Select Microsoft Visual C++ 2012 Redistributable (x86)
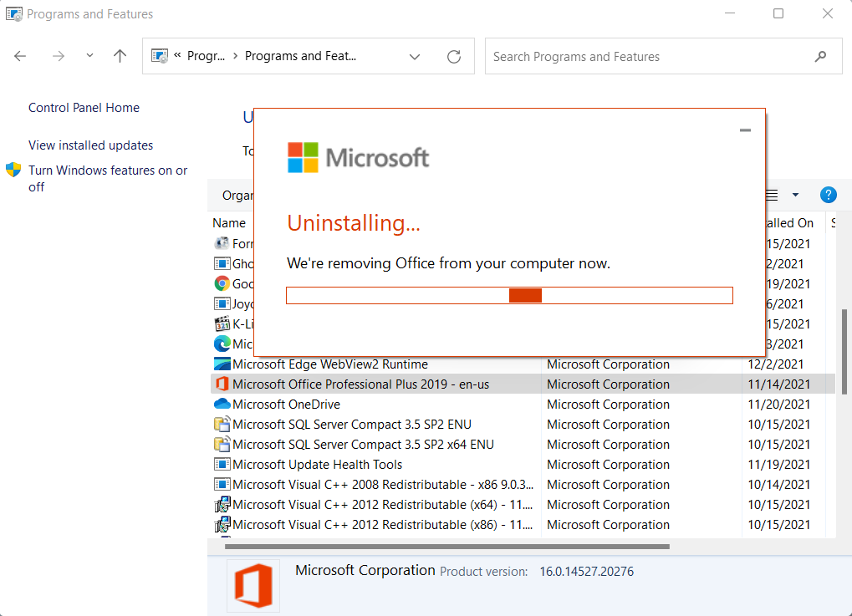This screenshot has width=852, height=616. (x=383, y=525)
